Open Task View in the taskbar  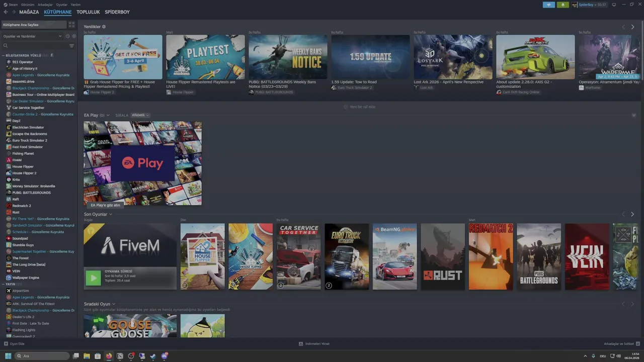click(76, 356)
